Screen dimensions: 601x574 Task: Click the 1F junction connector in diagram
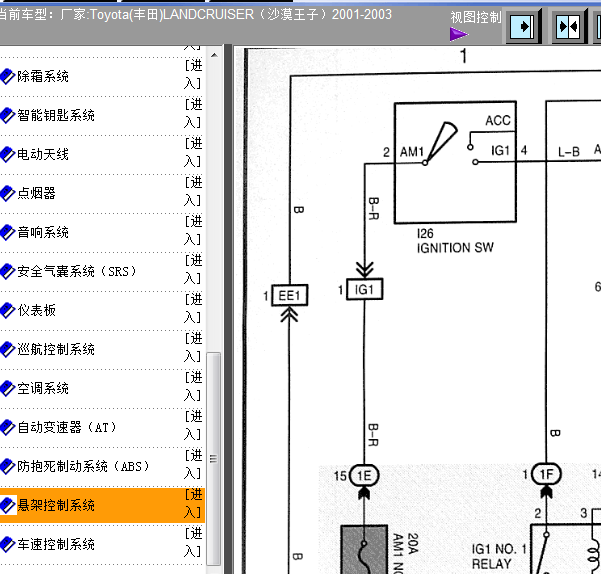[546, 475]
